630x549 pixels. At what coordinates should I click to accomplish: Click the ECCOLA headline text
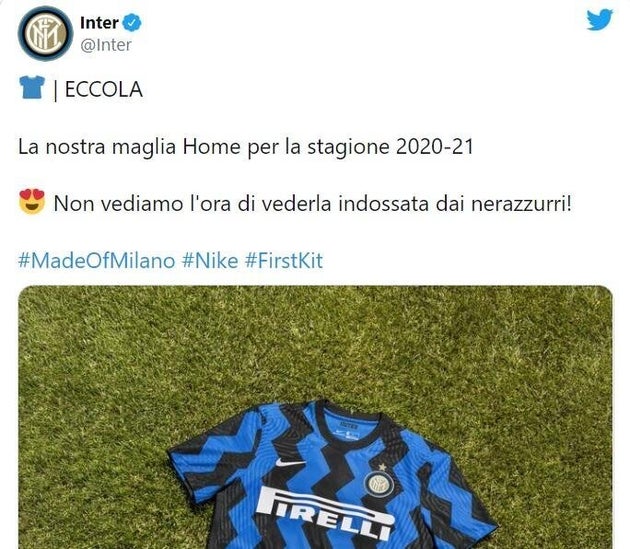(104, 89)
